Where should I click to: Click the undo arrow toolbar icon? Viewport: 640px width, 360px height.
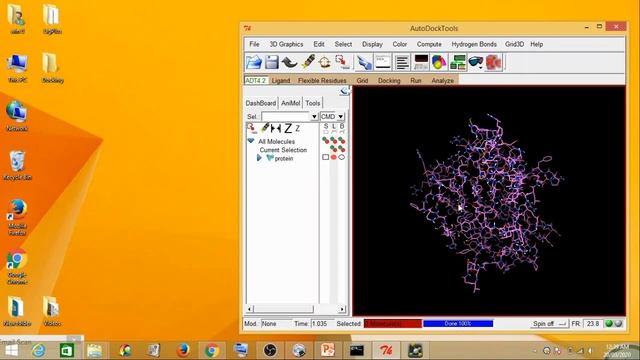289,62
